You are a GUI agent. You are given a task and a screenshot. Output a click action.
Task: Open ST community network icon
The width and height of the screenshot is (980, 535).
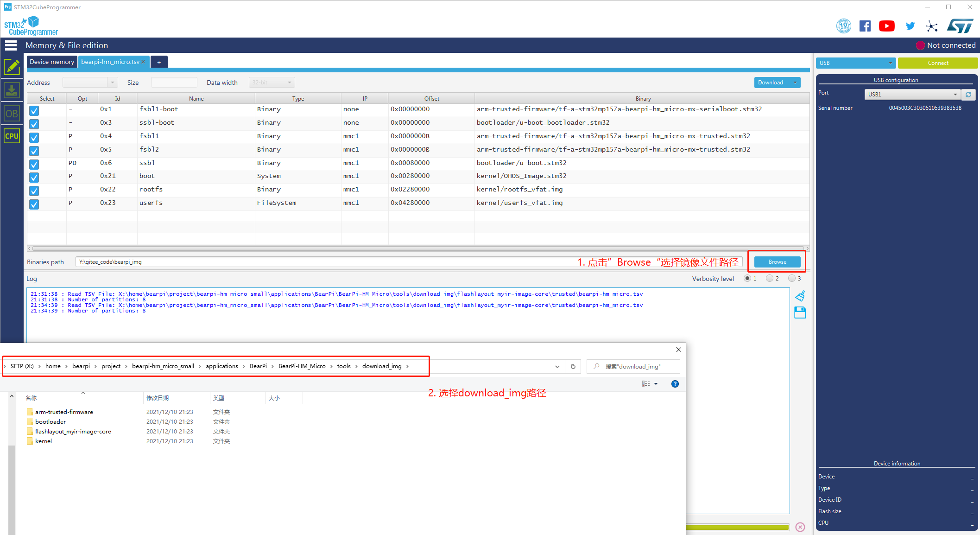932,26
